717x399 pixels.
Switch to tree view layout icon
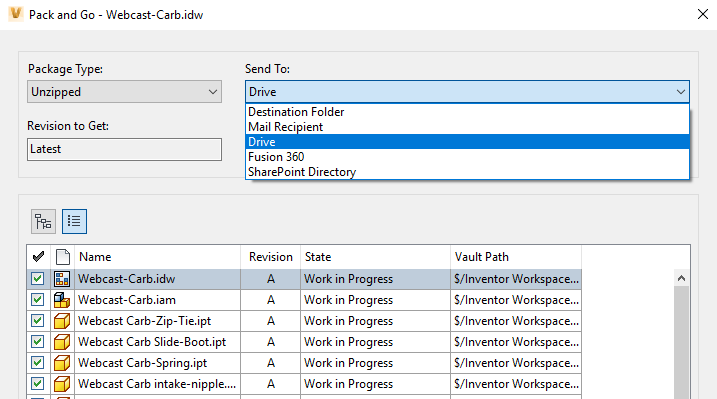point(43,222)
